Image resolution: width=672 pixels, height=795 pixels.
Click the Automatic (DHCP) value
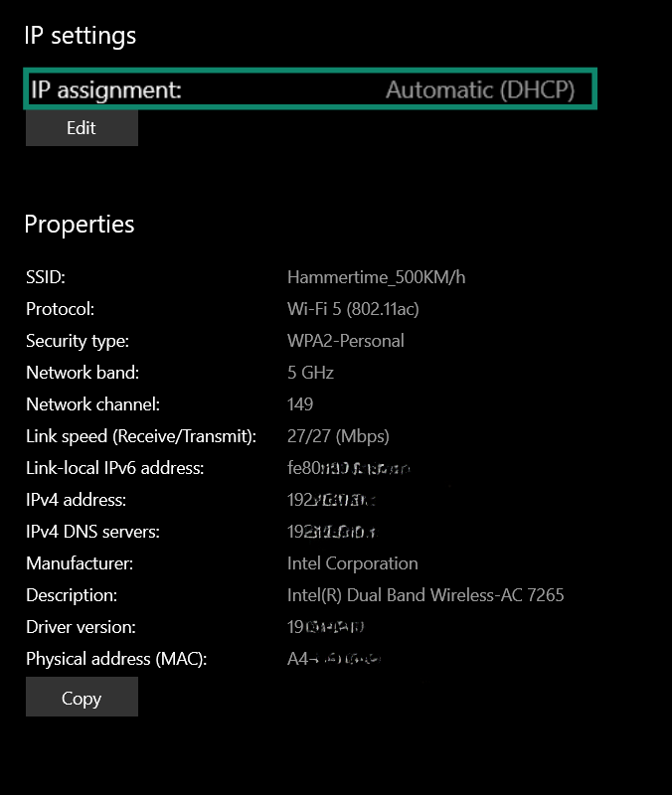(x=480, y=89)
